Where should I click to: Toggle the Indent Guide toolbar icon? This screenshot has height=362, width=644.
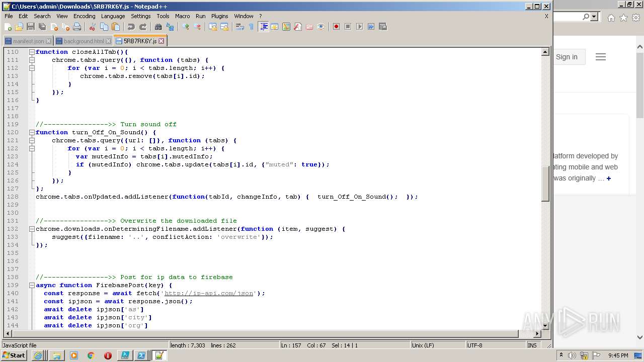click(263, 27)
